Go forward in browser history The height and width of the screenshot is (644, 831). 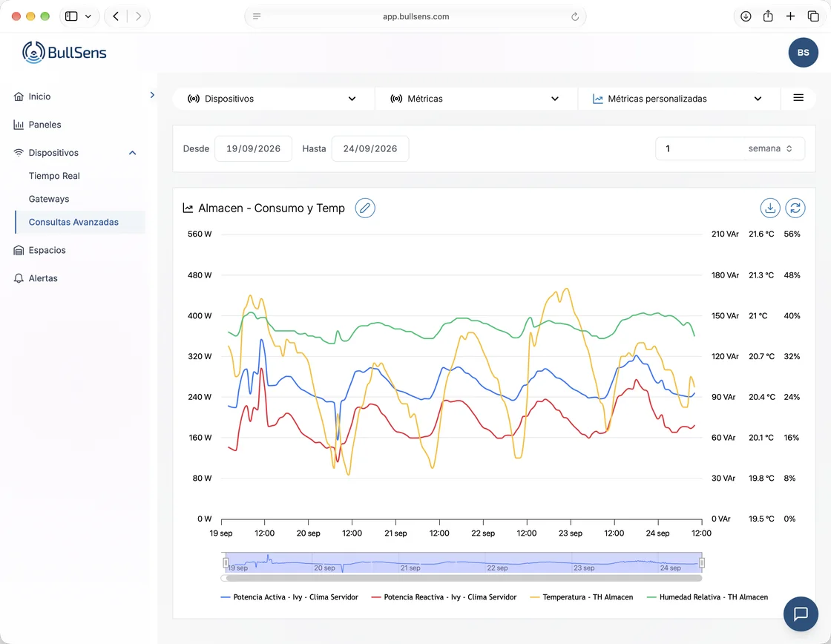[x=138, y=16]
